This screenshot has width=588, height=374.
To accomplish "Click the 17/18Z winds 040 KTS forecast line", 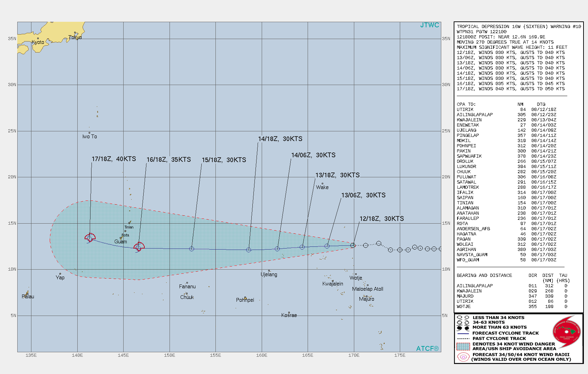I will pyautogui.click(x=511, y=89).
